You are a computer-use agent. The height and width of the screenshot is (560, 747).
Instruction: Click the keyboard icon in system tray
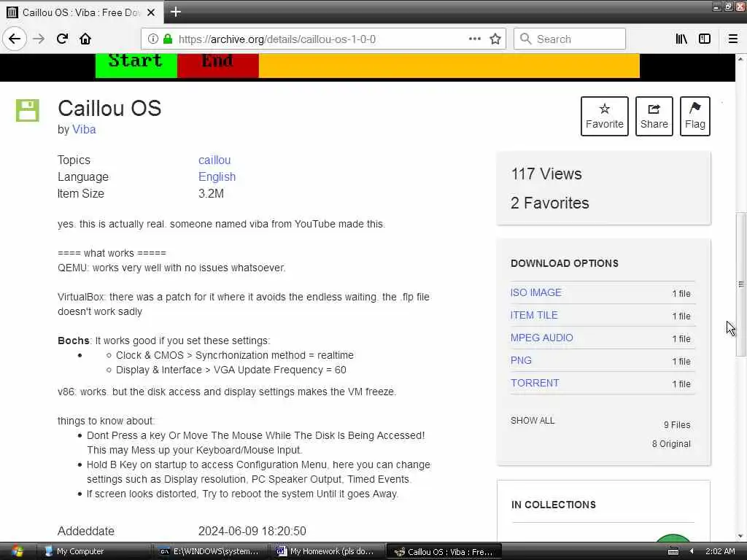click(673, 551)
